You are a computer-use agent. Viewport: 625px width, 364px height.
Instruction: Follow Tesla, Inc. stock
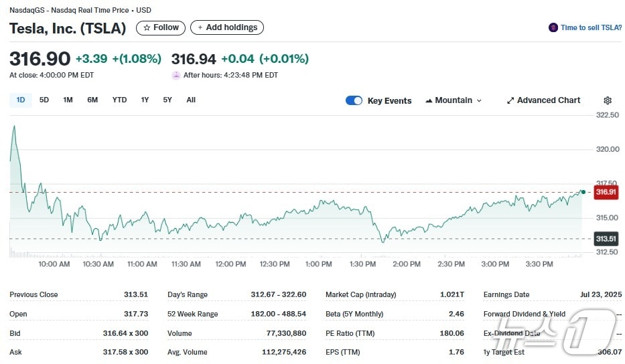coord(161,27)
